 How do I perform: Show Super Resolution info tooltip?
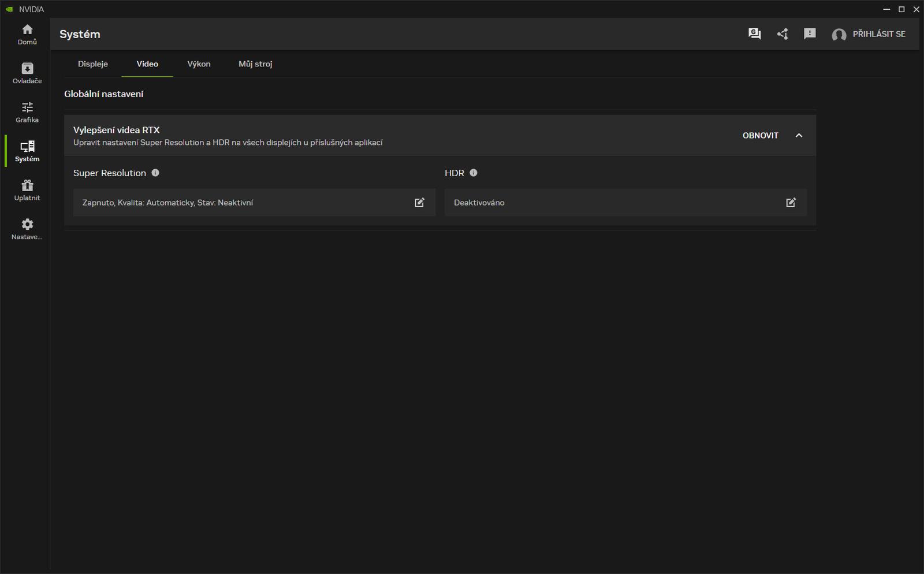155,173
